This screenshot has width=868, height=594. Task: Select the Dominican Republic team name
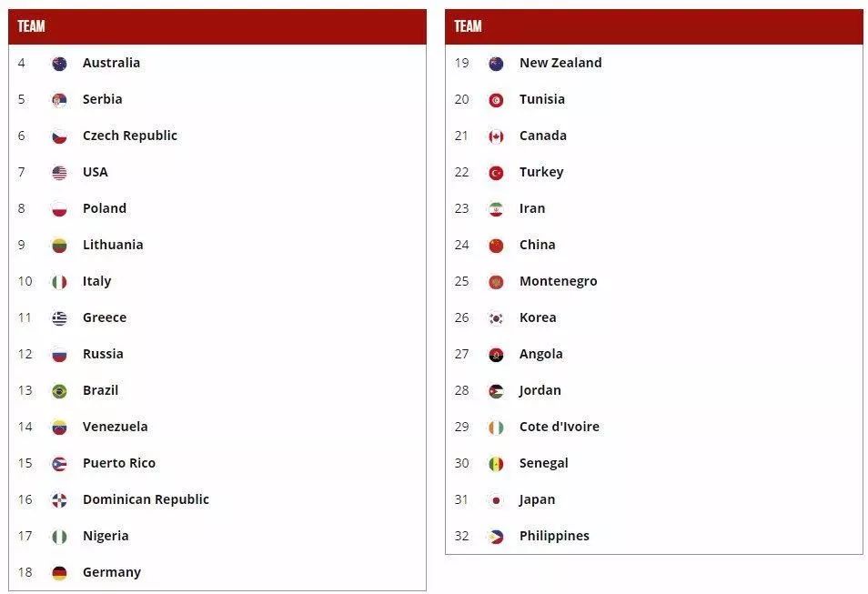146,499
